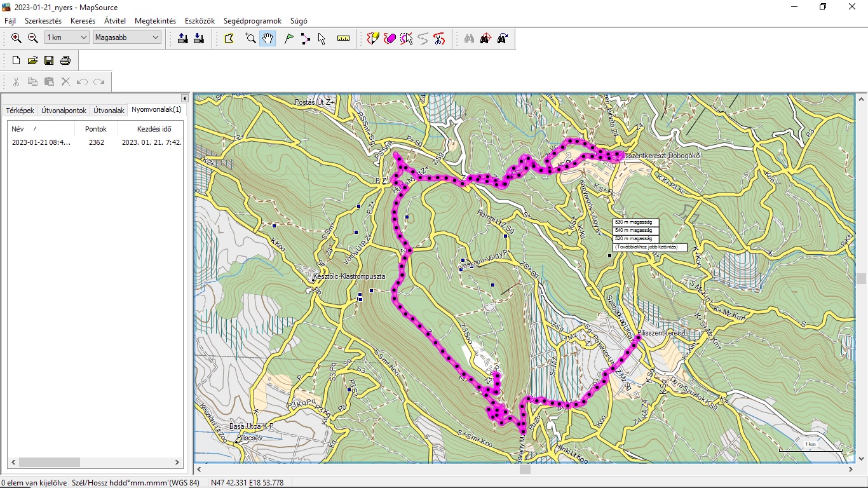Click the receive from device icon

click(x=199, y=38)
